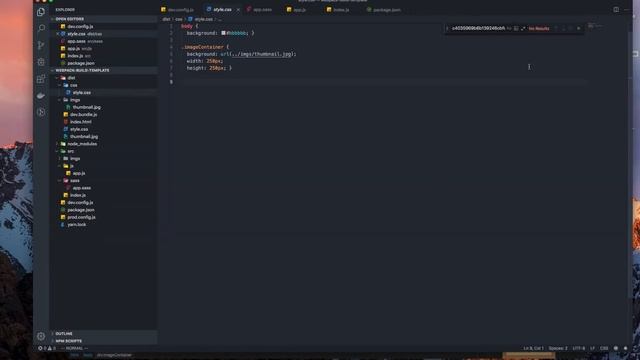Select index.js in Open Editors
Image resolution: width=640 pixels, height=360 pixels.
pyautogui.click(x=104, y=56)
